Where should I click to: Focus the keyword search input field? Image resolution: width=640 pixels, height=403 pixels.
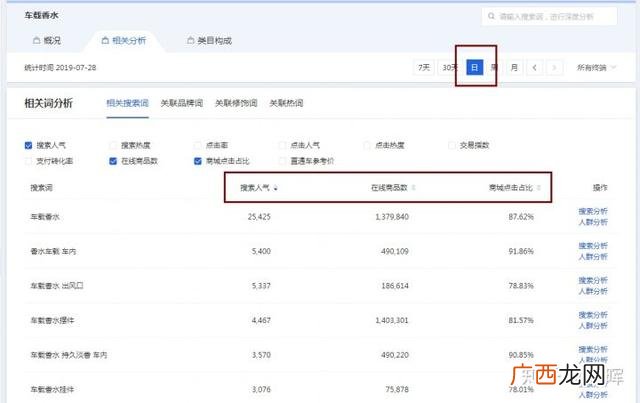(549, 16)
